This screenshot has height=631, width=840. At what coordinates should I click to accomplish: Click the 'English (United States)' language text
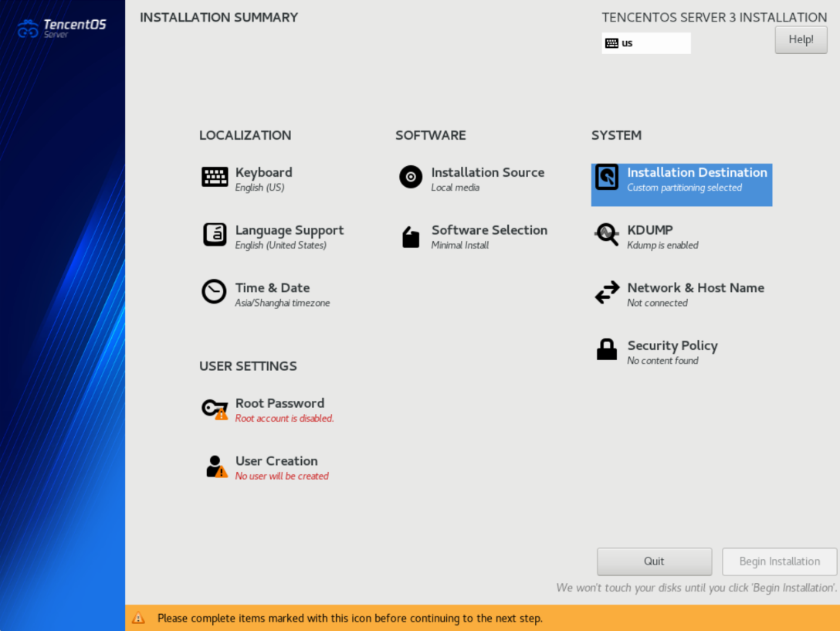tap(280, 245)
